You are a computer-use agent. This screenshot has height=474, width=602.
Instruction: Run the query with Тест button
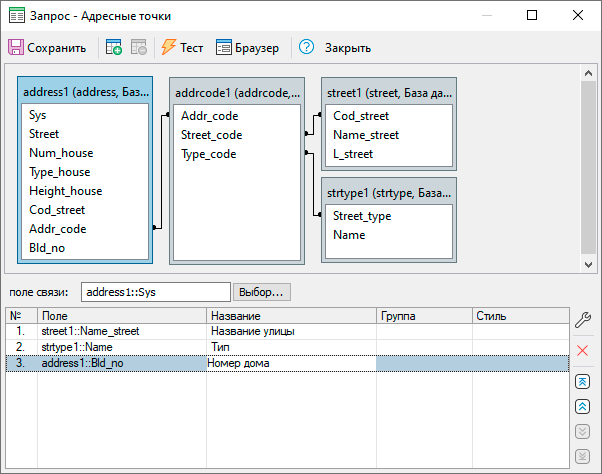[182, 47]
